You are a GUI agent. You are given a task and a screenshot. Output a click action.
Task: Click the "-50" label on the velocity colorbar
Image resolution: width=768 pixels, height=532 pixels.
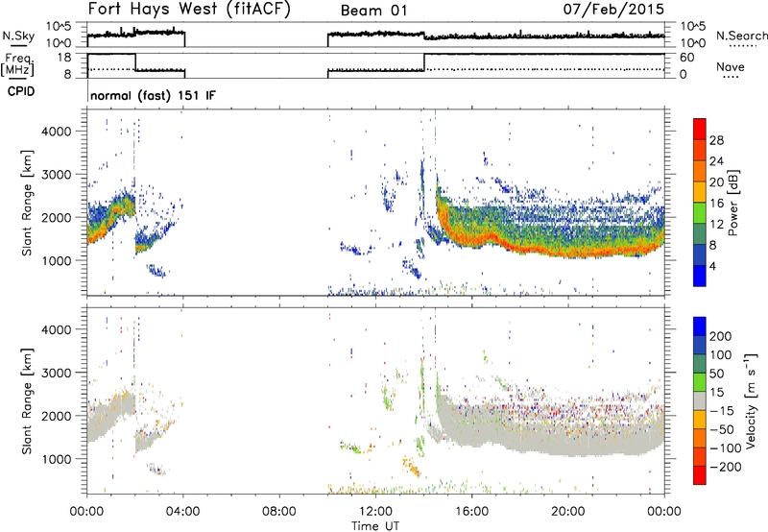(722, 430)
